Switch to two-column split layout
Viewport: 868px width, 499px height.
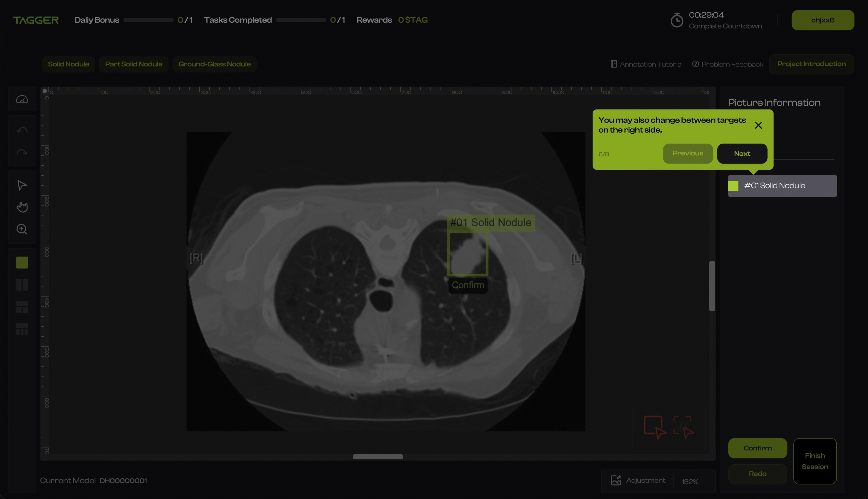22,285
